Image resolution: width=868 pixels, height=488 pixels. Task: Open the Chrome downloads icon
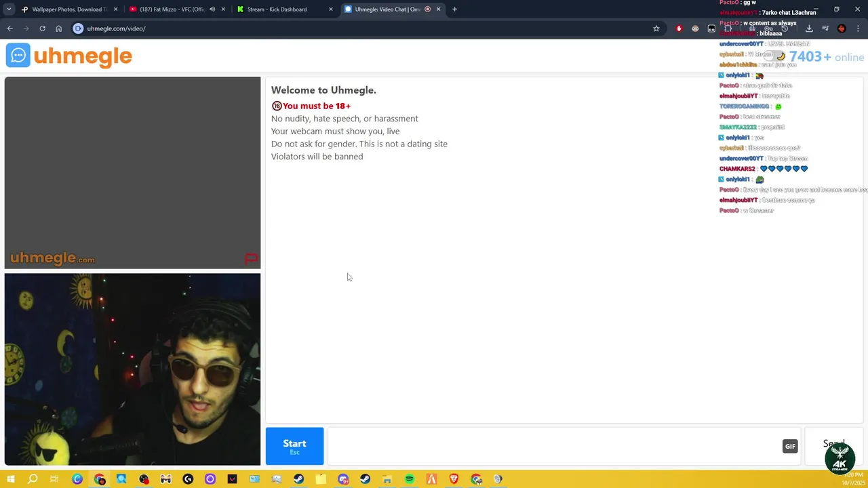[x=809, y=28]
